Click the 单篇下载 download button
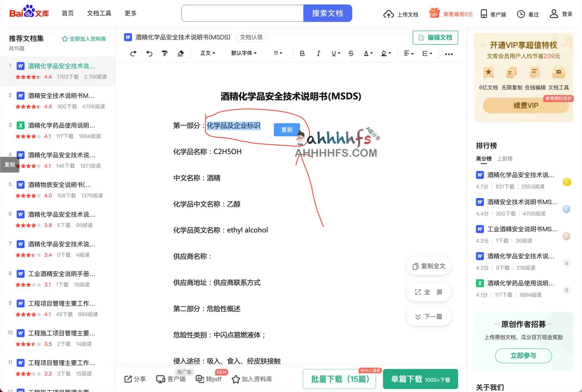This screenshot has height=392, width=582. click(420, 379)
